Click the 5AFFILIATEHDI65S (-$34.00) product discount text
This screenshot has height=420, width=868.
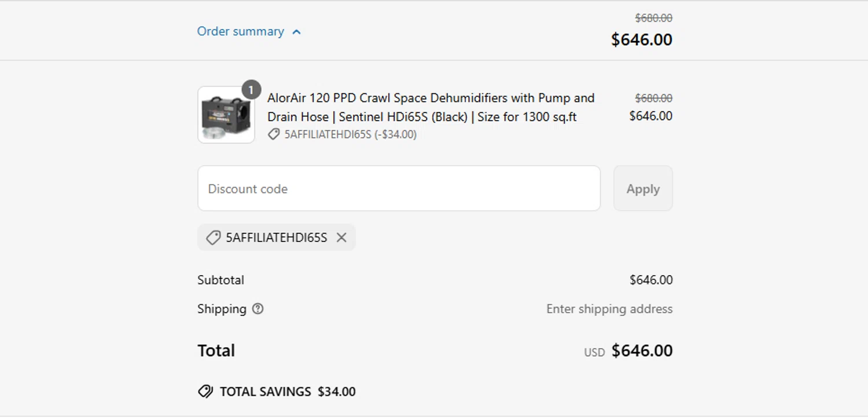coord(351,134)
